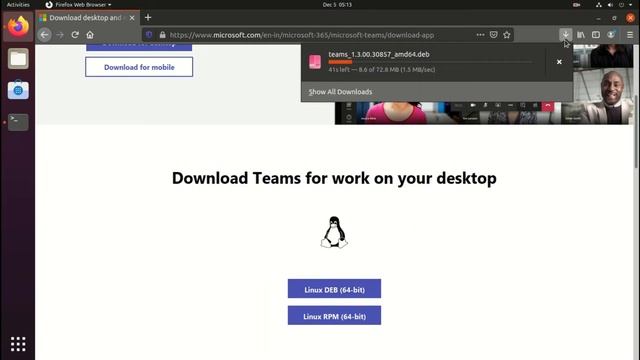Open Activities overview
640x360 pixels.
coord(18,4)
